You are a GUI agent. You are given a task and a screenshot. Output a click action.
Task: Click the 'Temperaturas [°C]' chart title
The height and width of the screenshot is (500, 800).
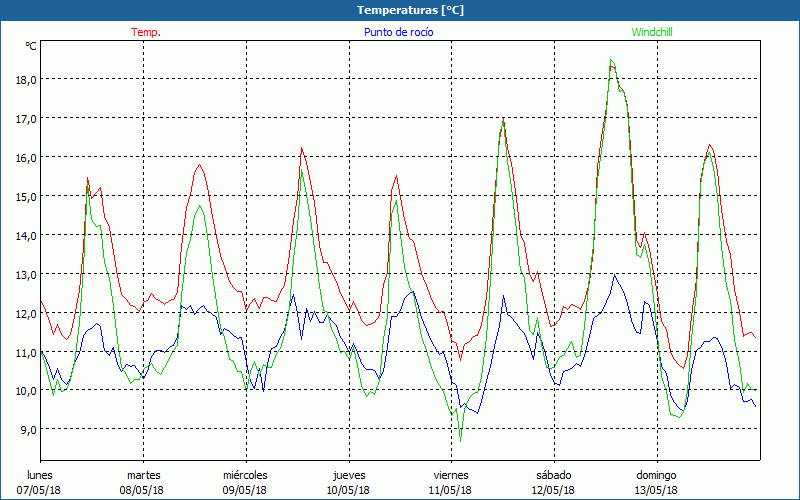410,10
